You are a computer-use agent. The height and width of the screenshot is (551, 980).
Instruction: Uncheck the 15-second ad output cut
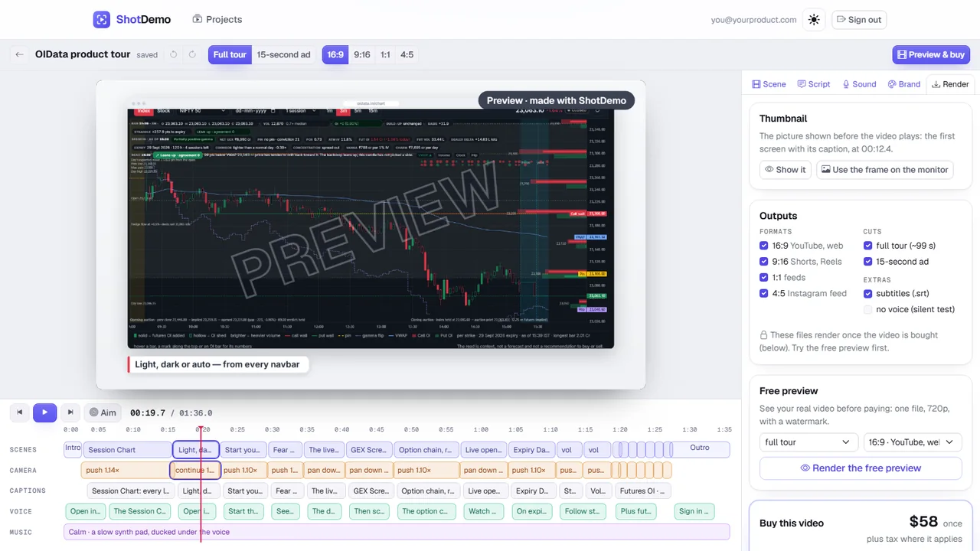(868, 262)
